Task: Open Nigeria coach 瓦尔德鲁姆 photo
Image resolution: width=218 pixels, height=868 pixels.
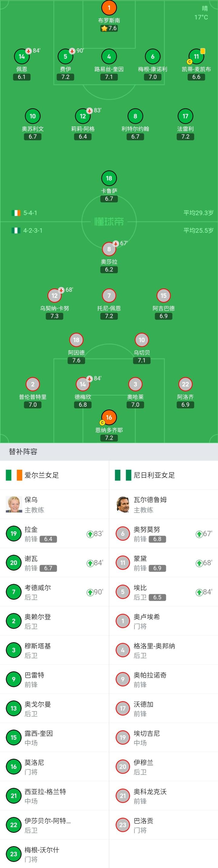Action: coord(123,504)
